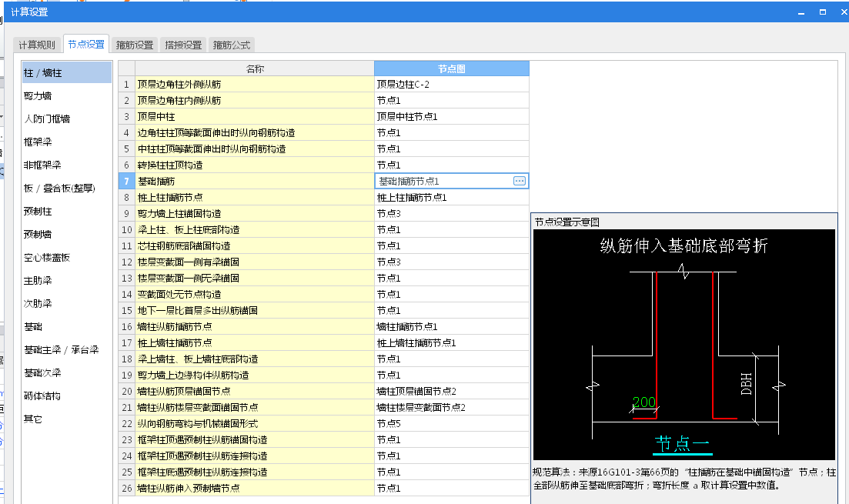The image size is (849, 504).
Task: Select row 中柱柱顶等截面伸出时纵向钢筋构造
Action: [255, 149]
